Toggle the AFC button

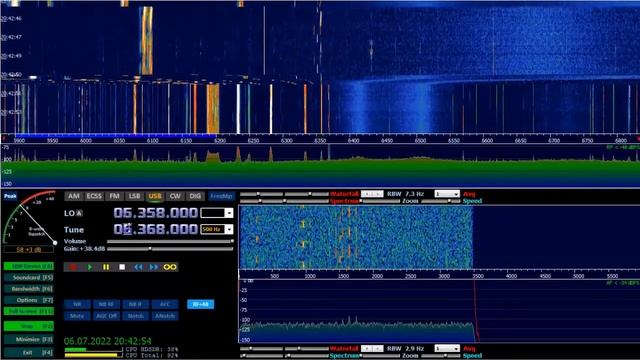click(164, 304)
